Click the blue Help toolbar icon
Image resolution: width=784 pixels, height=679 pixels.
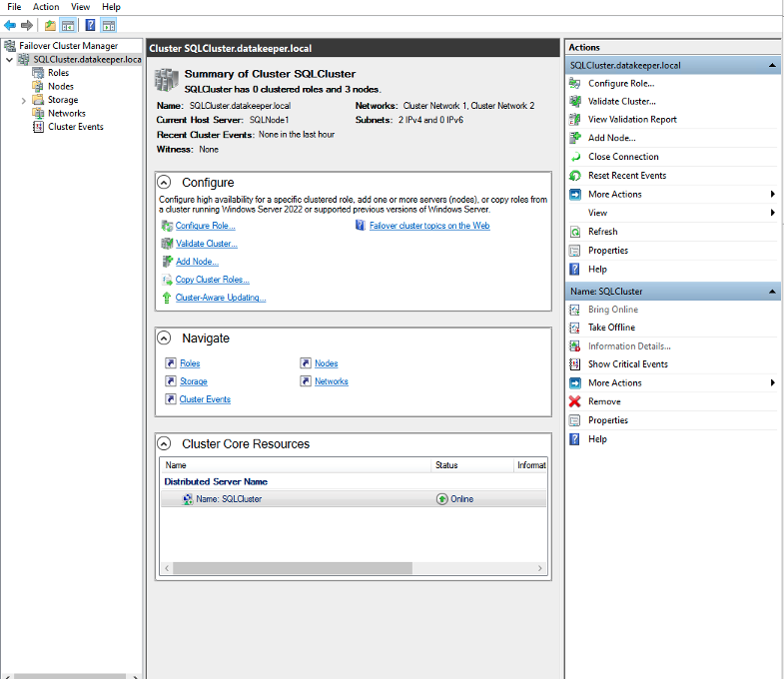tap(90, 25)
